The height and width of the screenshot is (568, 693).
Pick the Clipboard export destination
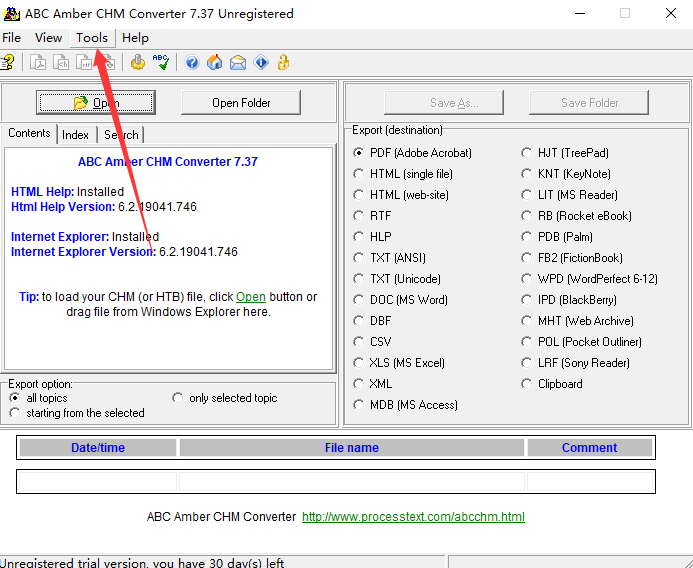(527, 384)
